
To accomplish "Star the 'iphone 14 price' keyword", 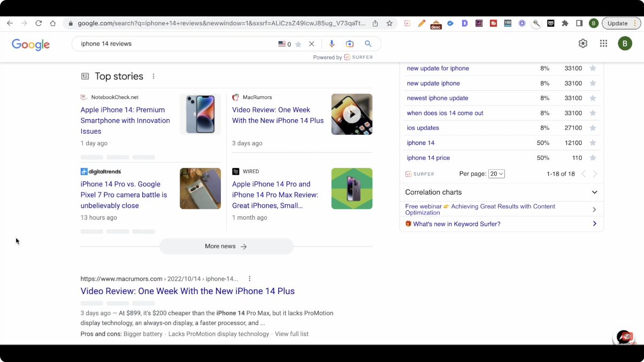I will [593, 158].
